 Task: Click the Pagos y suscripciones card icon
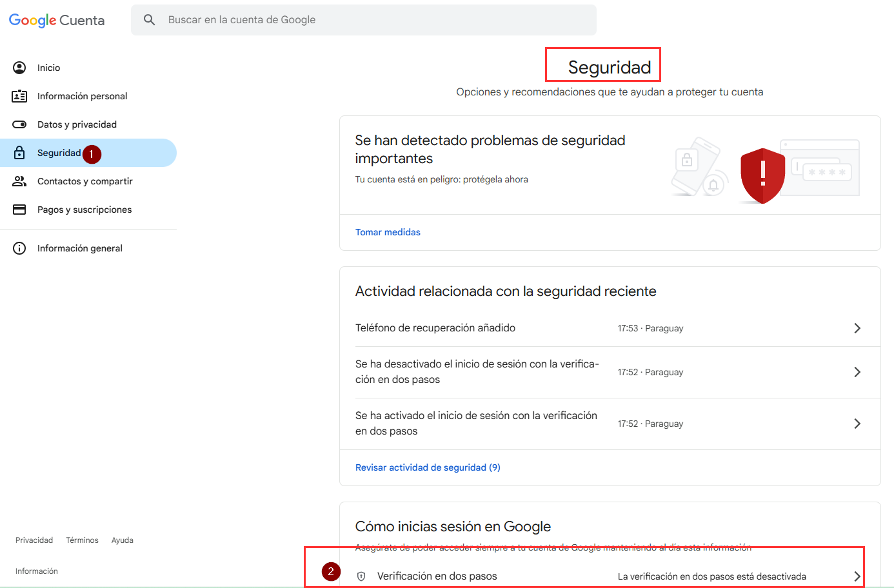tap(19, 210)
